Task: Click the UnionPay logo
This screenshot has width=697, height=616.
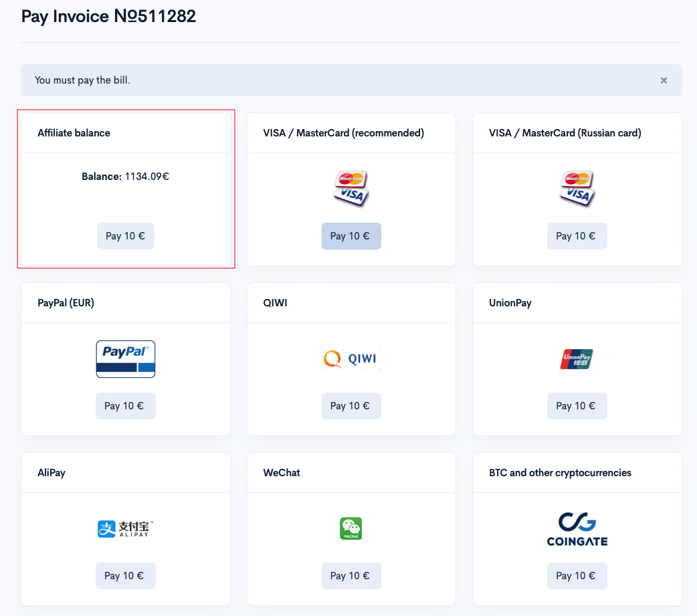Action: coord(577,359)
